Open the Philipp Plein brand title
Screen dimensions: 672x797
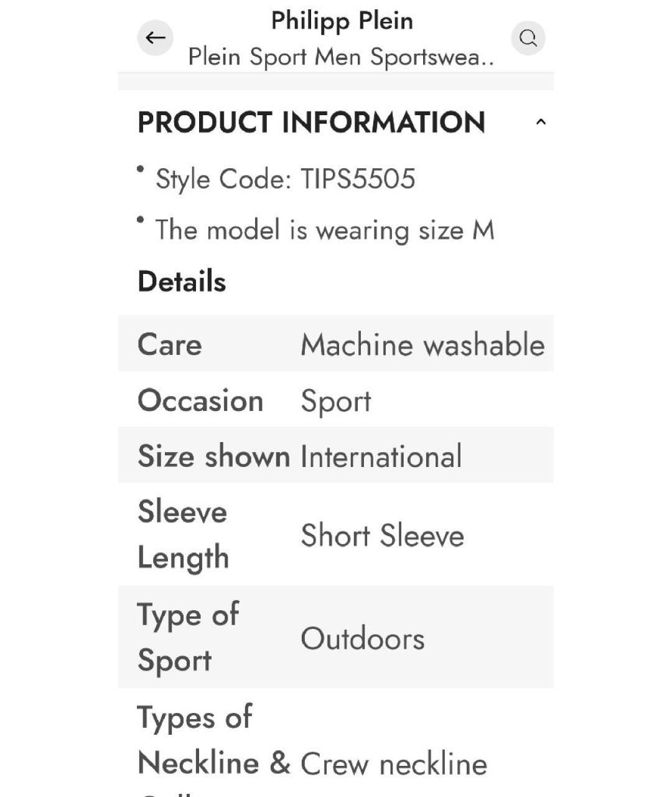click(x=342, y=21)
